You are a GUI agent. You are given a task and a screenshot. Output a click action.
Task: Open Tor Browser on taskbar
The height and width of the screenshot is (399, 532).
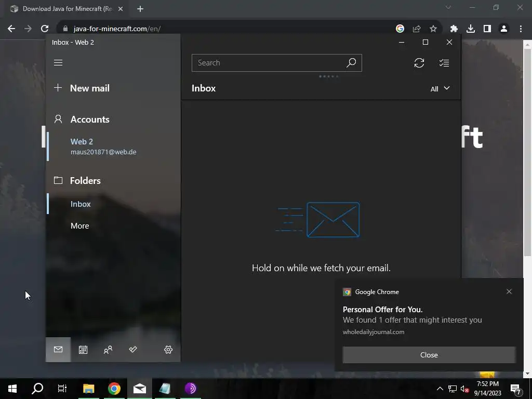191,389
